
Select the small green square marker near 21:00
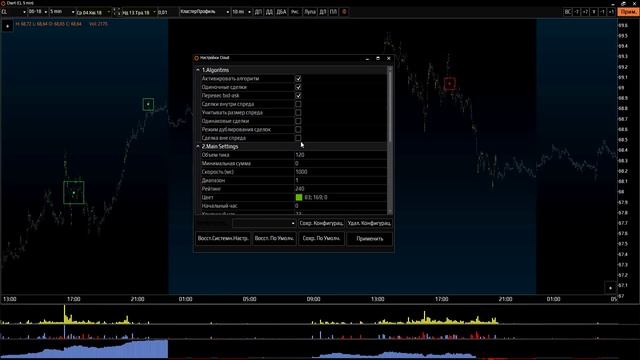[x=148, y=104]
